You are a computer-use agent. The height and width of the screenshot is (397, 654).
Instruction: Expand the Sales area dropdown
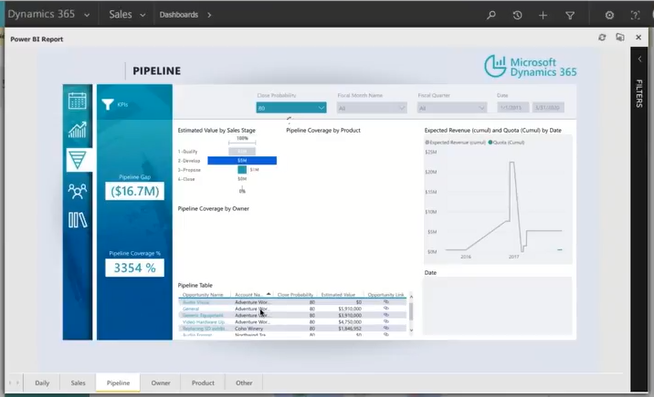tap(143, 15)
